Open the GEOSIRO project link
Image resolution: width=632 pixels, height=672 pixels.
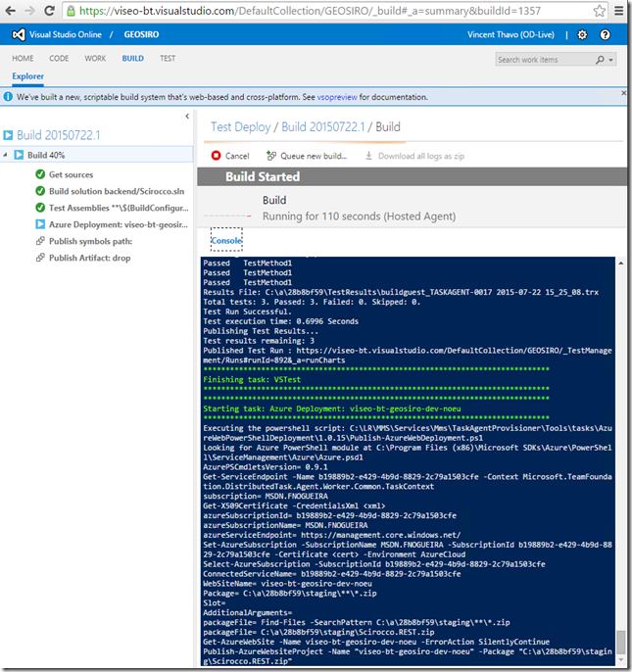(141, 34)
